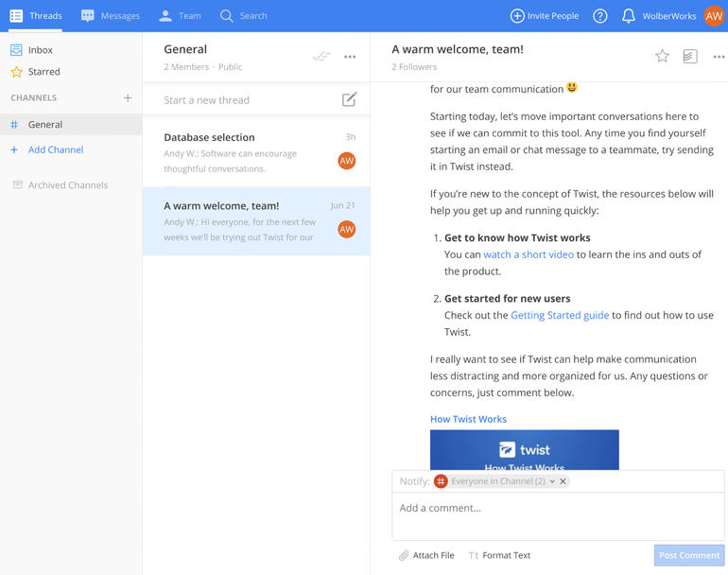Mark all General threads as read

(x=321, y=57)
